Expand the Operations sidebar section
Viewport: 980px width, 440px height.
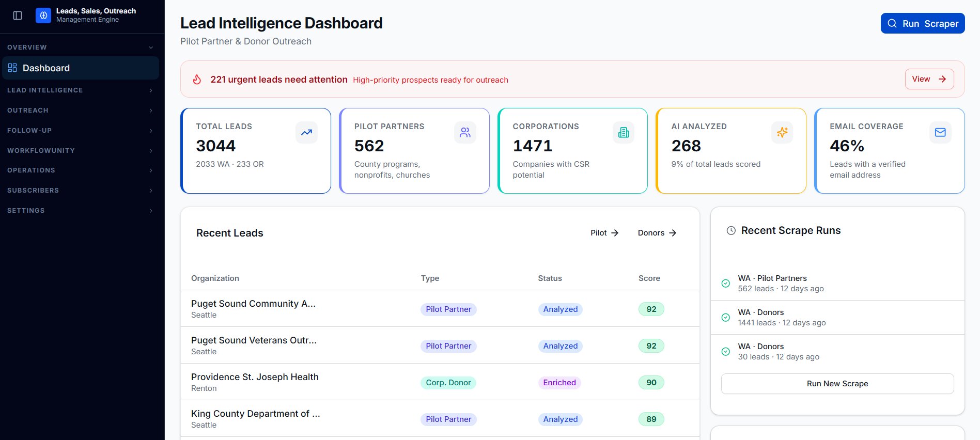[80, 170]
